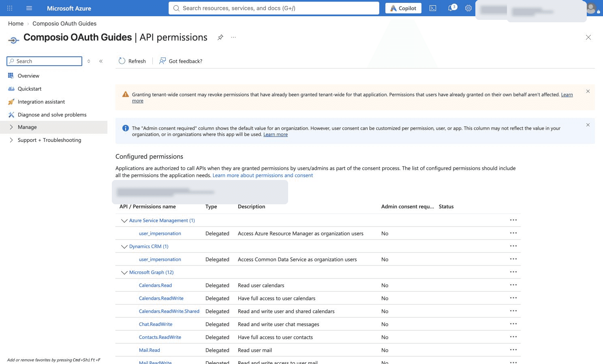The height and width of the screenshot is (364, 603).
Task: Focus the sidebar Search field
Action: pyautogui.click(x=45, y=61)
